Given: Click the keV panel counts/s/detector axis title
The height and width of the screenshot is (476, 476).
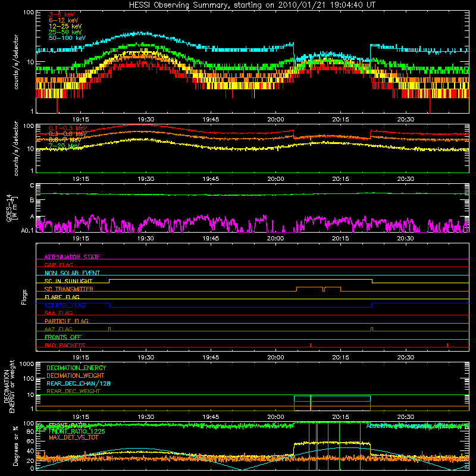Looking at the screenshot, I should pyautogui.click(x=16, y=62).
